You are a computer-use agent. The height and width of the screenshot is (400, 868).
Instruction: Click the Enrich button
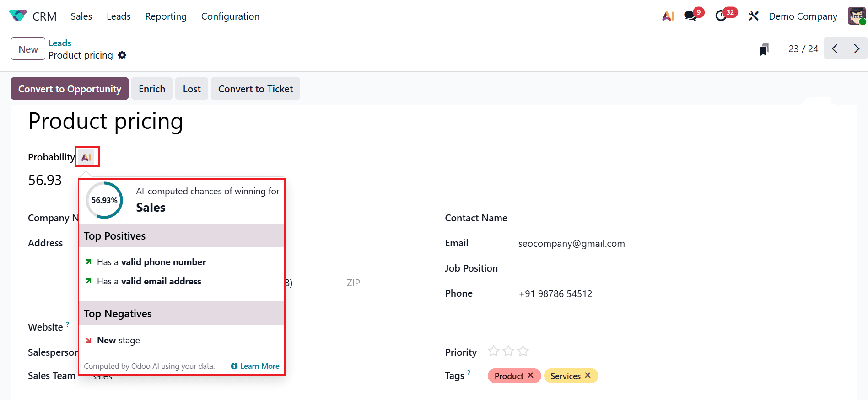click(x=152, y=89)
